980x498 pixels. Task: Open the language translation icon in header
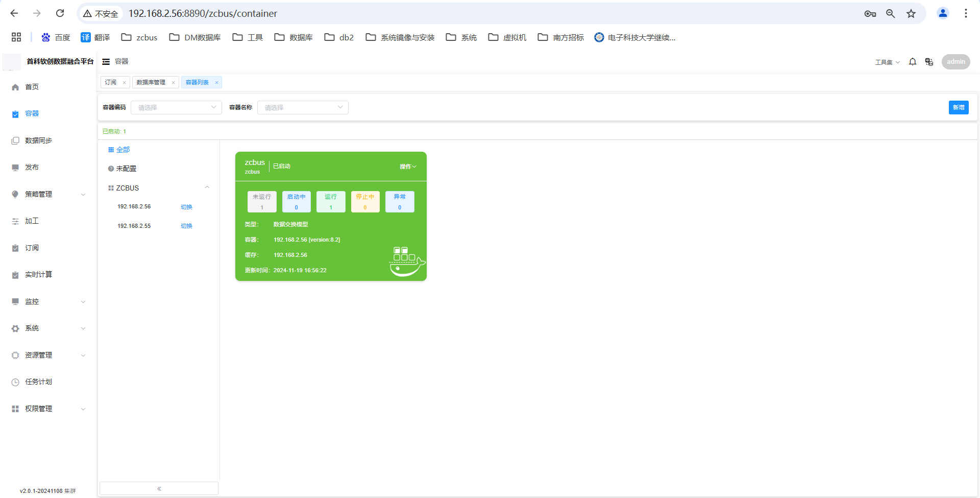click(929, 62)
